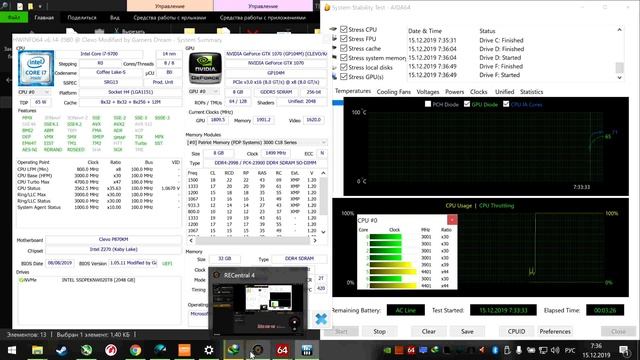
Task: Click the microphone tray icon
Action: [519, 350]
